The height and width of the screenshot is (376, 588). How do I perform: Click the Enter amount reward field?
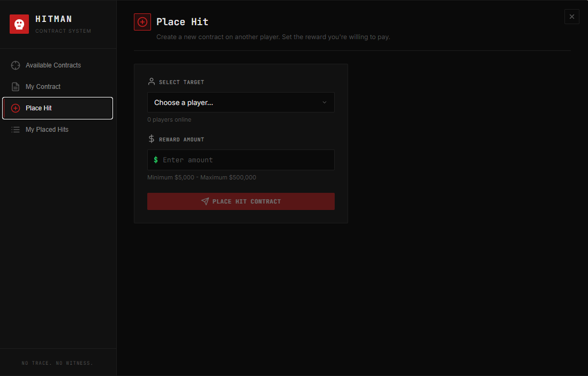[241, 160]
